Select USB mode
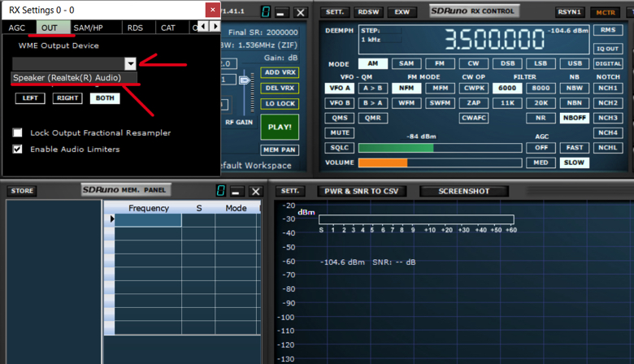Image resolution: width=634 pixels, height=364 pixels. pyautogui.click(x=575, y=63)
